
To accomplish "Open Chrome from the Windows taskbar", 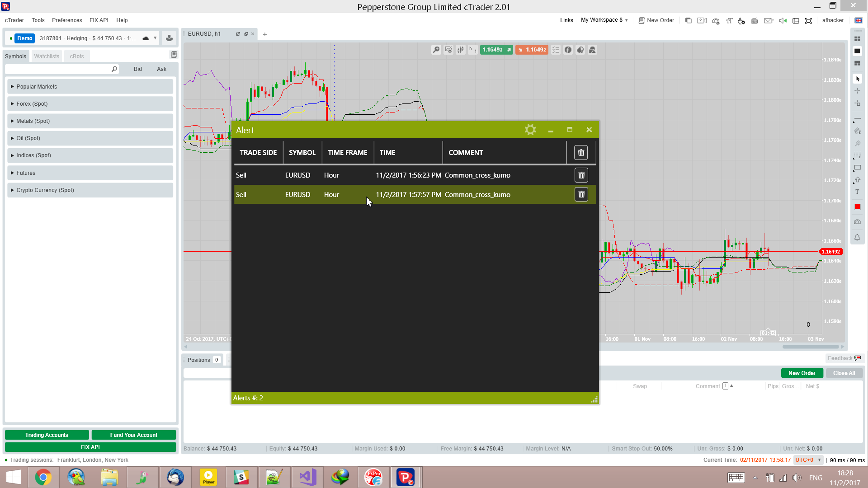I will [43, 477].
